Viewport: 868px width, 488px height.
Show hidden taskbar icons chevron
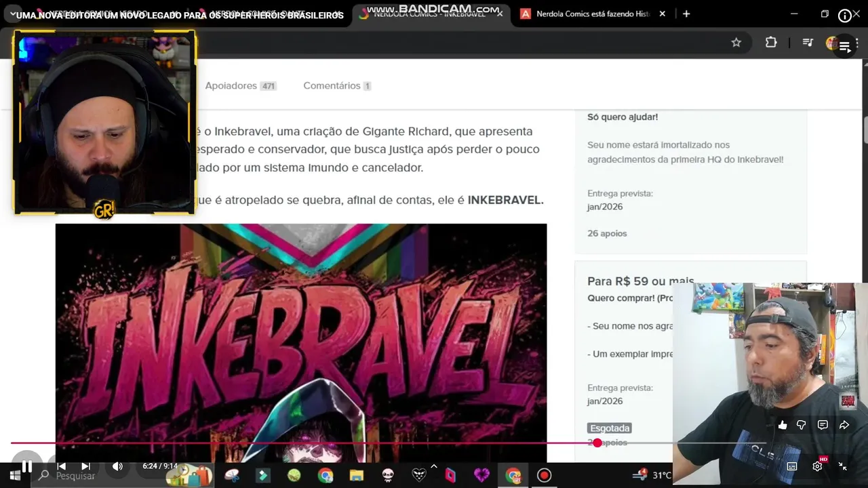(434, 466)
